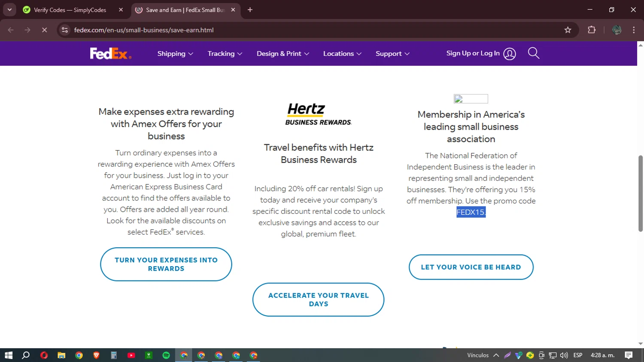644x362 pixels.
Task: Click the 4:28 a. m. clock
Action: [x=603, y=355]
